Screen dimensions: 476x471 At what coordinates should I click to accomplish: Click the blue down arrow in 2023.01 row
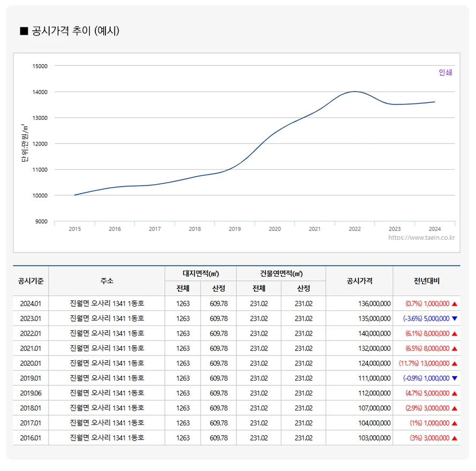click(455, 318)
